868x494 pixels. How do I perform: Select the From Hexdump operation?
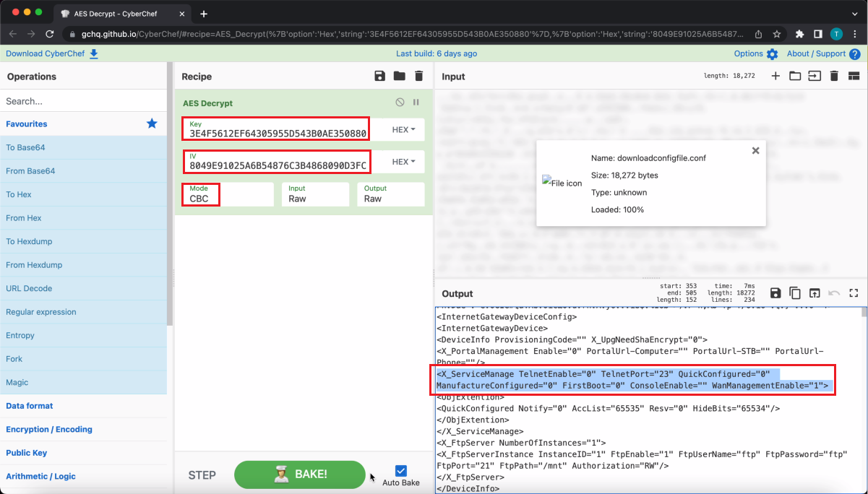point(83,265)
